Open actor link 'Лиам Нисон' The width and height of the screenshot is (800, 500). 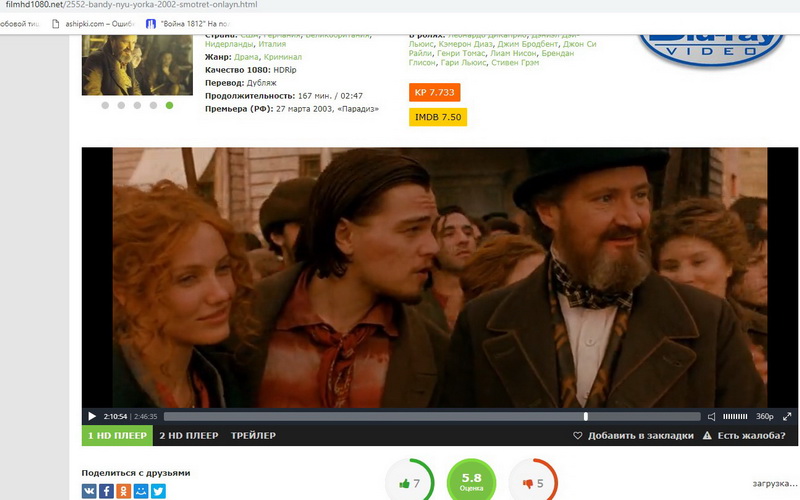[x=513, y=53]
